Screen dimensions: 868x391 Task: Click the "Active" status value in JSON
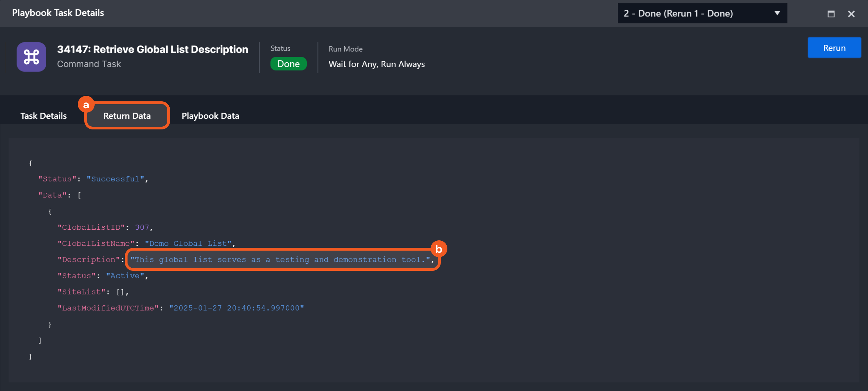tap(125, 276)
